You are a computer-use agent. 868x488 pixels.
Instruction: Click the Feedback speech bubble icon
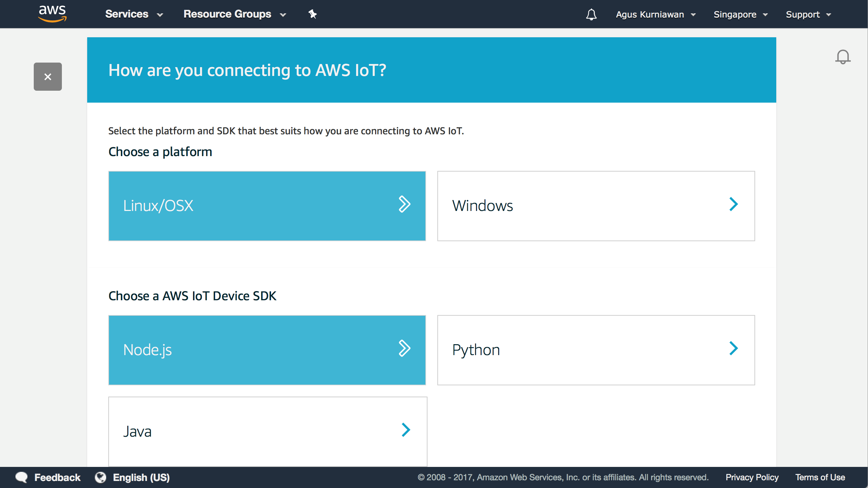[x=21, y=477]
